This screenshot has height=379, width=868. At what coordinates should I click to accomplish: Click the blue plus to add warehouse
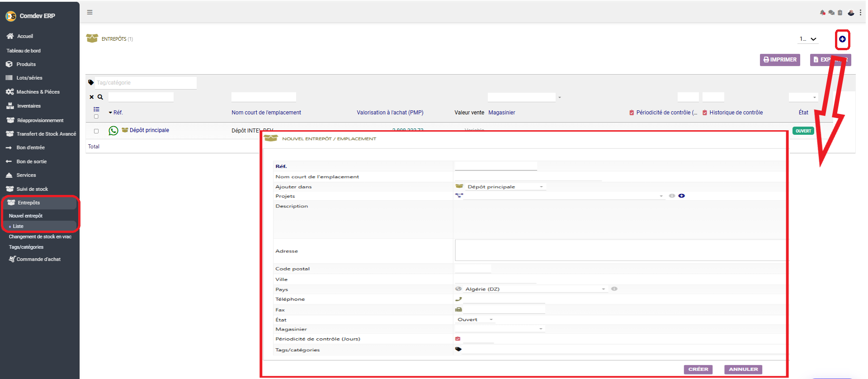(x=842, y=39)
